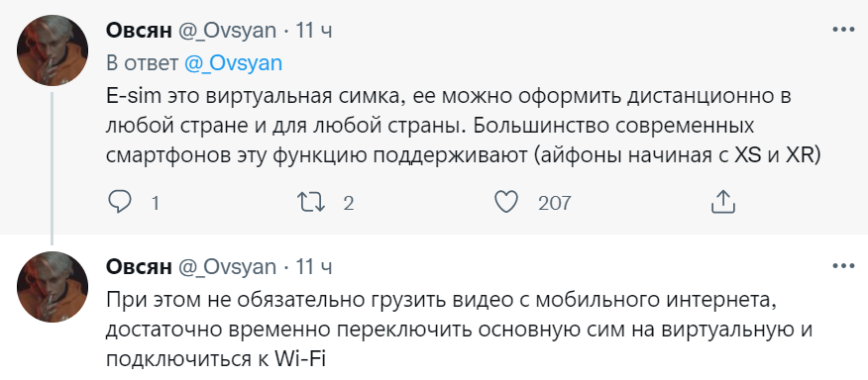The width and height of the screenshot is (868, 380).
Task: Open the avatar of the second tweet
Action: [x=53, y=287]
